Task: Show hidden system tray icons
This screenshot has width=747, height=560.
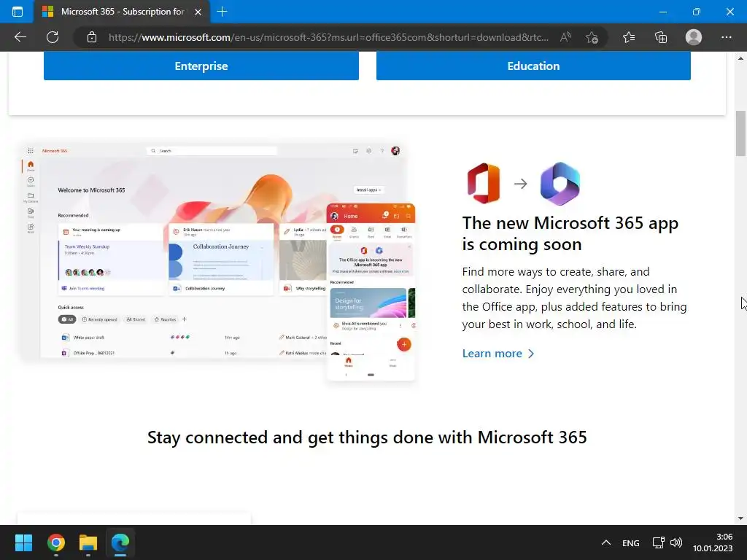Action: click(606, 542)
